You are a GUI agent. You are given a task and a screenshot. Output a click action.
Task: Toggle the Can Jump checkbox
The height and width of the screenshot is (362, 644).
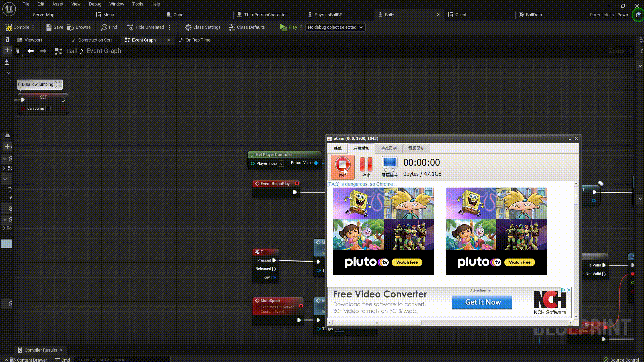coord(48,109)
